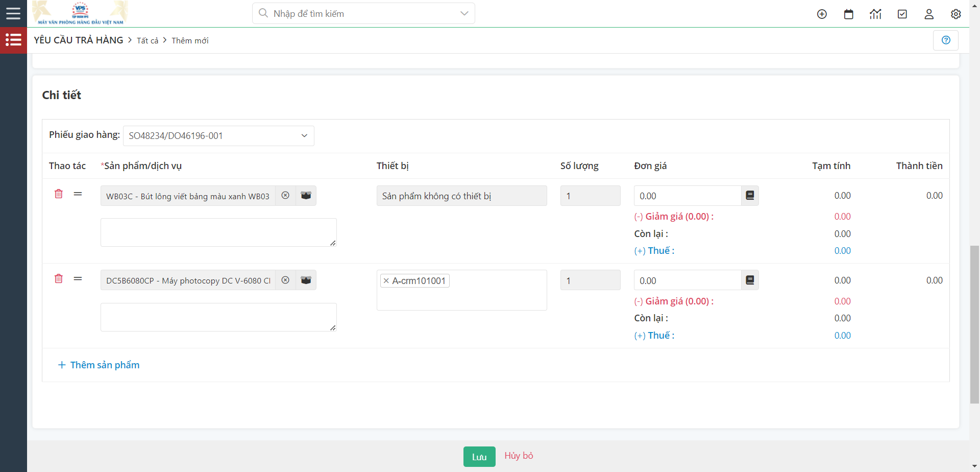Click the quantity field of WB03C row
This screenshot has width=980, height=472.
tap(591, 196)
